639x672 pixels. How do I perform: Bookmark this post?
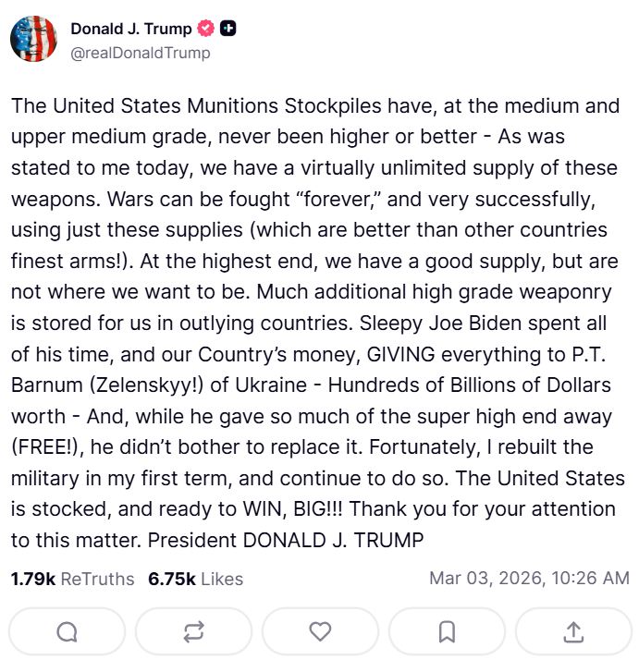pos(447,631)
